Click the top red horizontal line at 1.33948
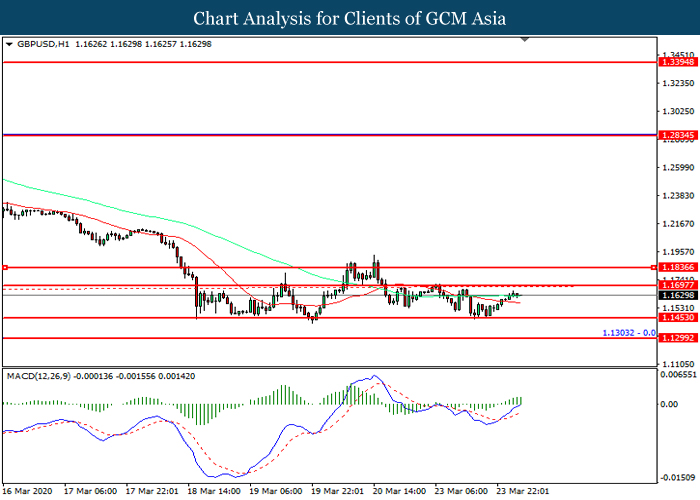Image resolution: width=700 pixels, height=500 pixels. click(x=300, y=62)
